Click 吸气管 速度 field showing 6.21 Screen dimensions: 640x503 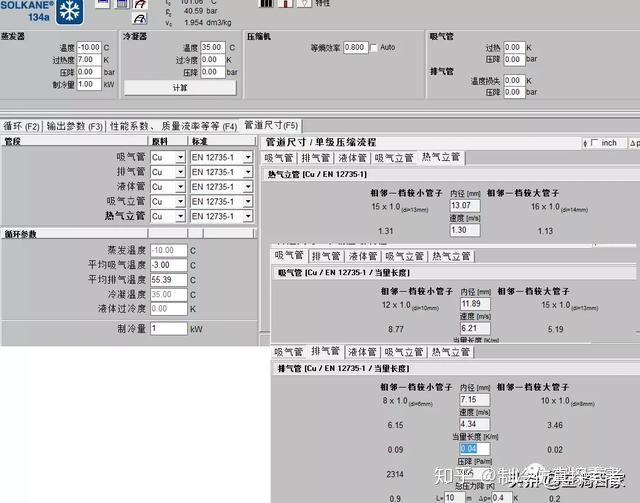coord(475,328)
